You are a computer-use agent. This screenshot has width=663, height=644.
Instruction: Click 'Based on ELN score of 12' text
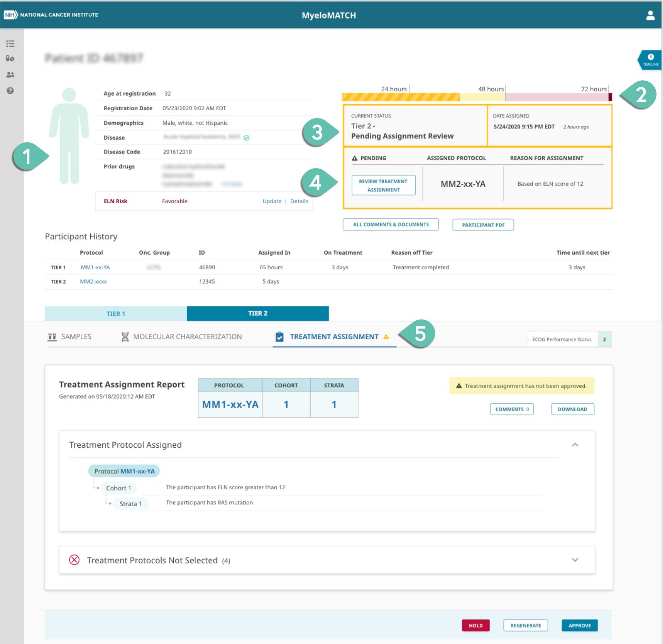pos(550,184)
